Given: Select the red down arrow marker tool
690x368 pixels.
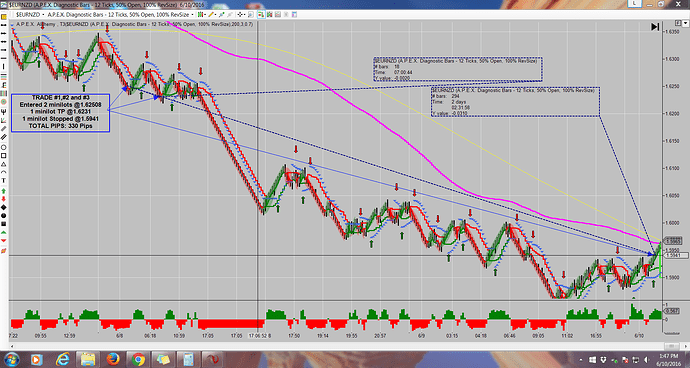Looking at the screenshot, I should tap(4, 199).
